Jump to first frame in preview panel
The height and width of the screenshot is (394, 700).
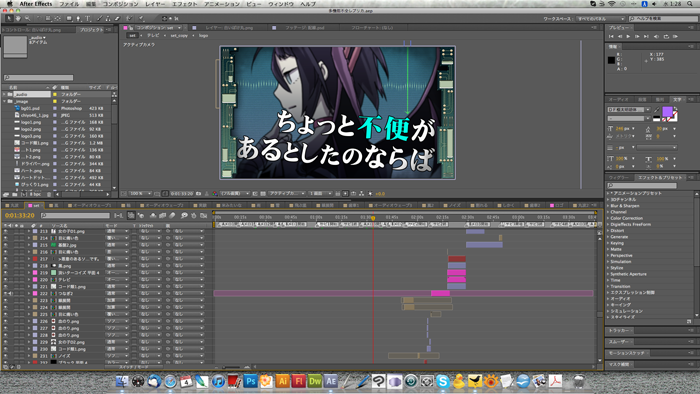611,37
